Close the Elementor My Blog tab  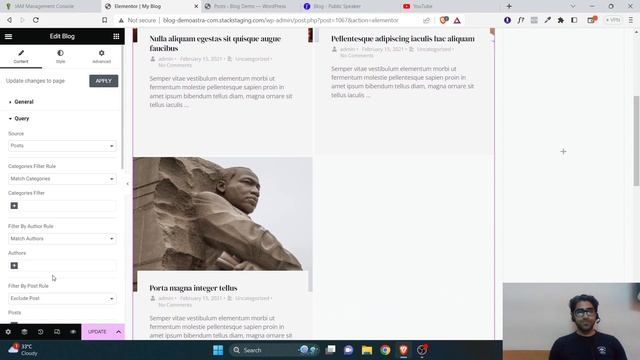(x=196, y=7)
